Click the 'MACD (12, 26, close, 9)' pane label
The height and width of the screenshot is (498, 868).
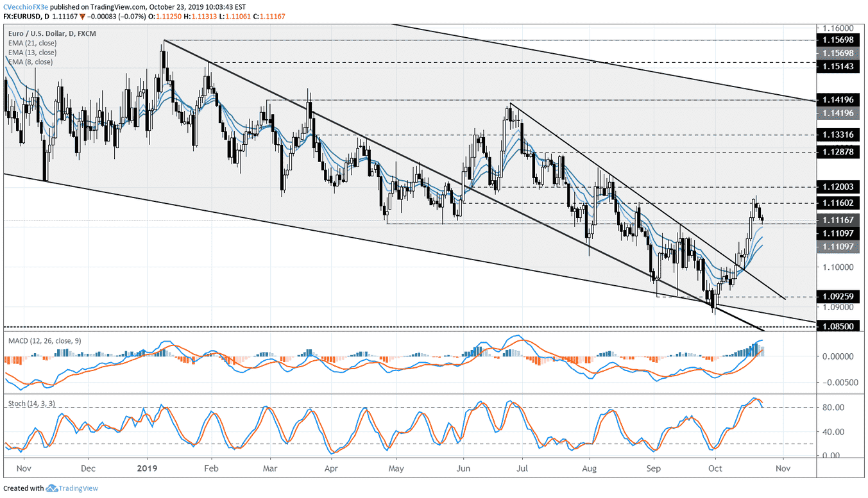pos(44,341)
